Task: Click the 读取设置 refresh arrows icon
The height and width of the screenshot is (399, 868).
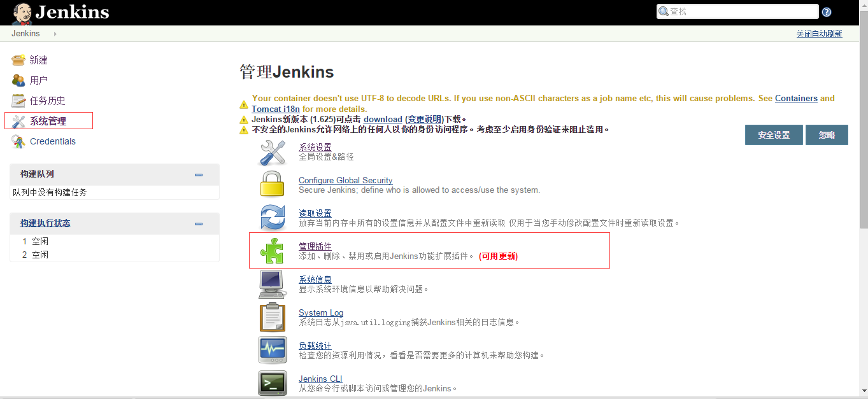Action: click(x=273, y=218)
